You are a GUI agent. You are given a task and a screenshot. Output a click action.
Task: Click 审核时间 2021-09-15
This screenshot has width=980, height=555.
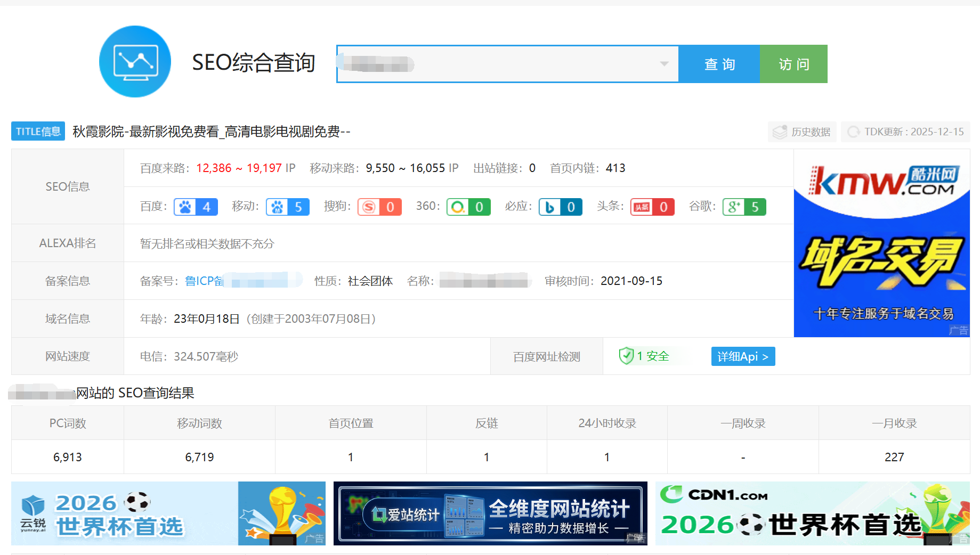tap(631, 281)
